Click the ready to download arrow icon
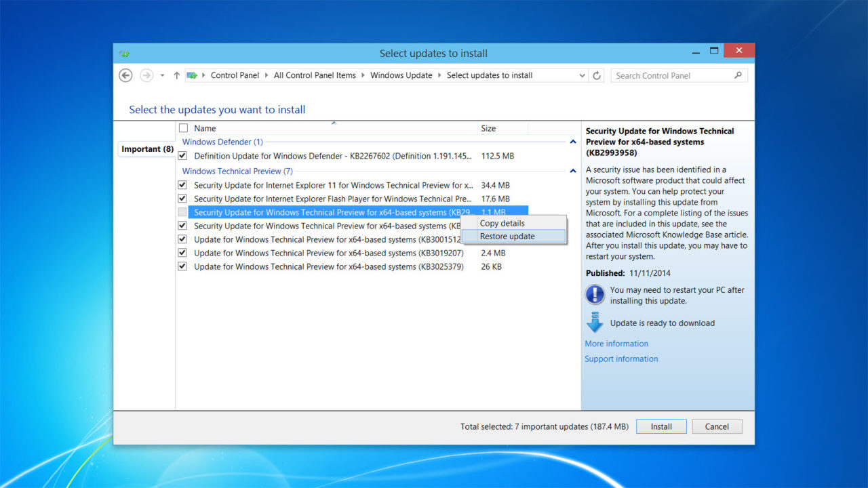The height and width of the screenshot is (488, 868). 595,323
